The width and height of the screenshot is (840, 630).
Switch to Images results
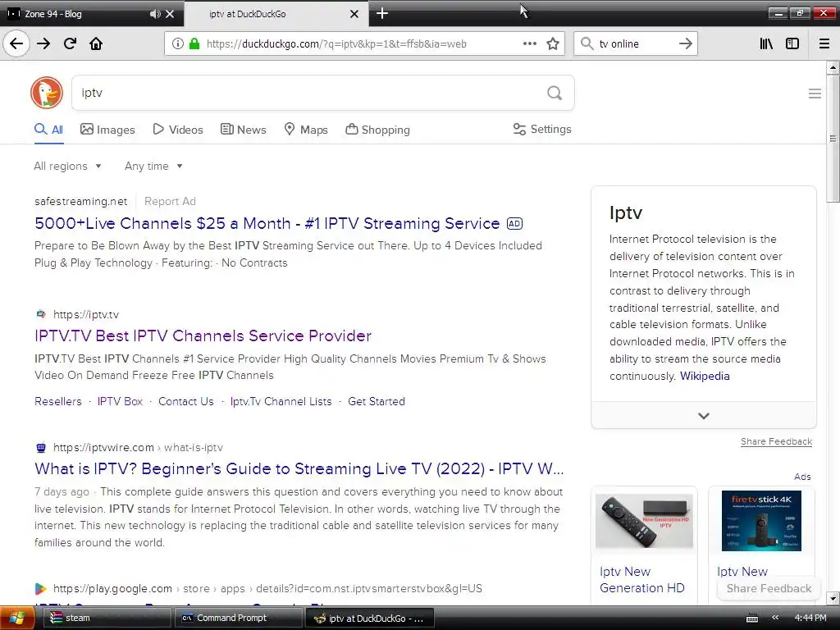click(x=107, y=130)
